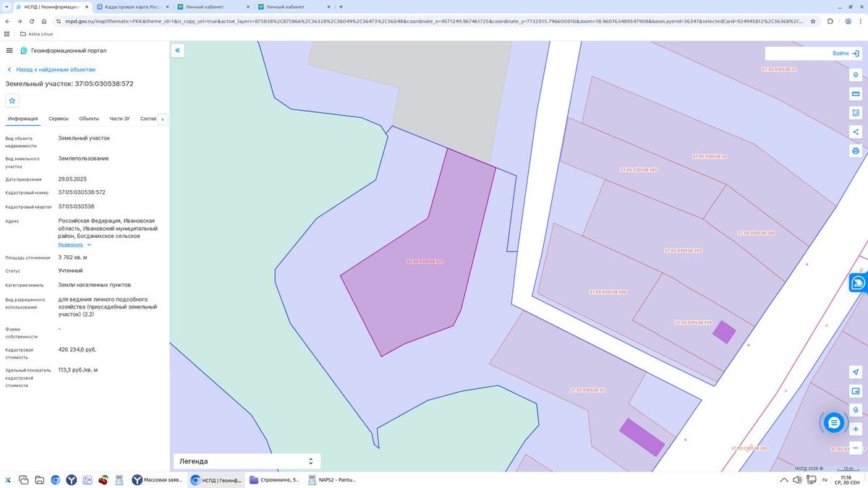
Task: Add parcel to favorites with star icon
Action: click(x=12, y=100)
